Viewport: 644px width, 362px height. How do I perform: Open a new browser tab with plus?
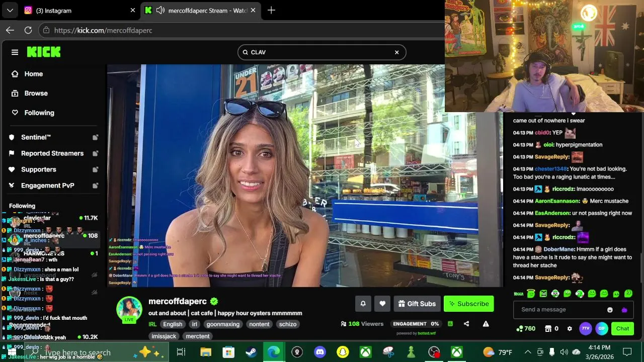[x=271, y=10]
